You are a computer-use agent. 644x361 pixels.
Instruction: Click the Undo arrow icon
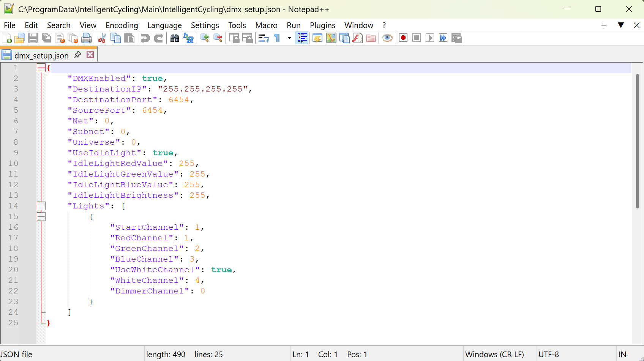click(145, 38)
